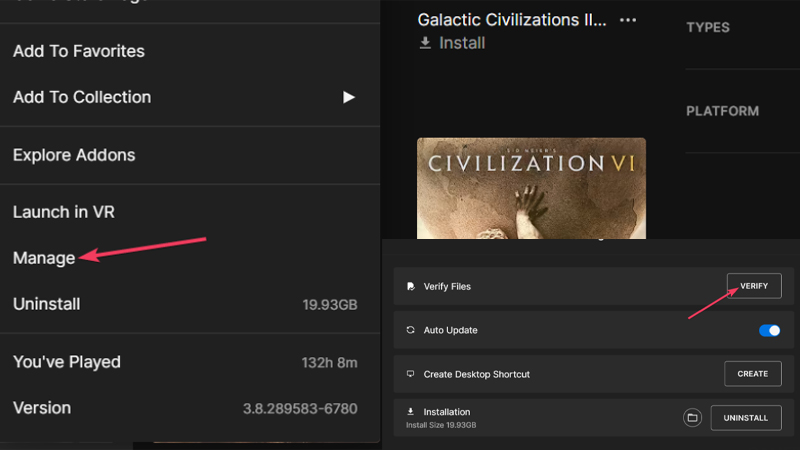Expand the PLATFORM filter section
Viewport: 800px width, 450px height.
click(x=722, y=111)
